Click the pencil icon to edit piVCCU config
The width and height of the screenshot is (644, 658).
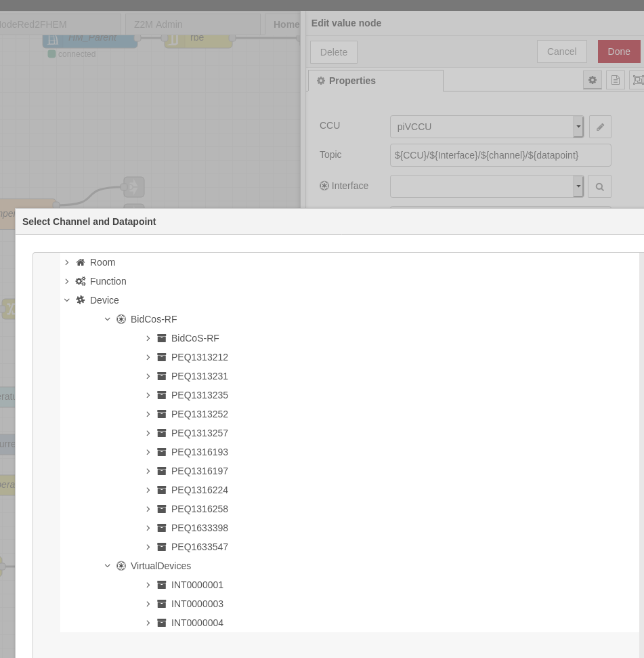[x=600, y=127]
